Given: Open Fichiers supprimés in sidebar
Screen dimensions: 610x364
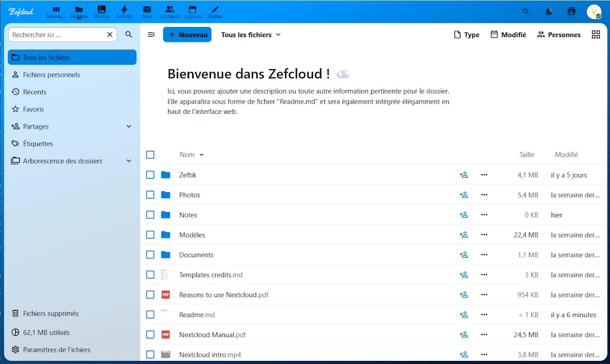Looking at the screenshot, I should click(x=72, y=314).
